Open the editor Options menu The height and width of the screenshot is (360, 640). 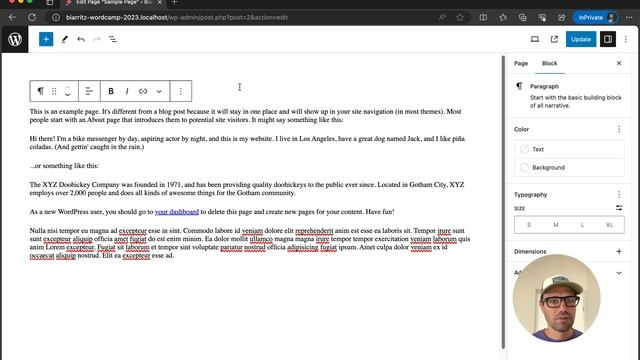tap(626, 39)
